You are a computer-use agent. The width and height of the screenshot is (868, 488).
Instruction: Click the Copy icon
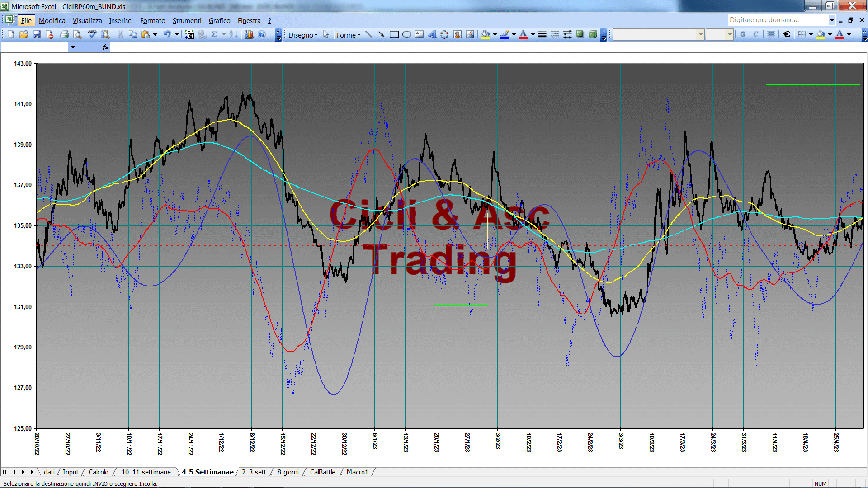click(x=133, y=35)
